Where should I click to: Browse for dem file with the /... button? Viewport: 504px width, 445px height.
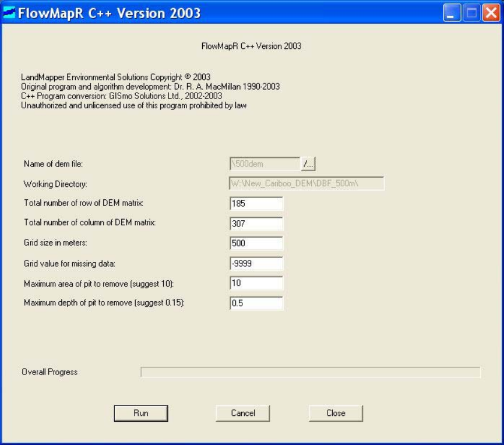tap(308, 164)
